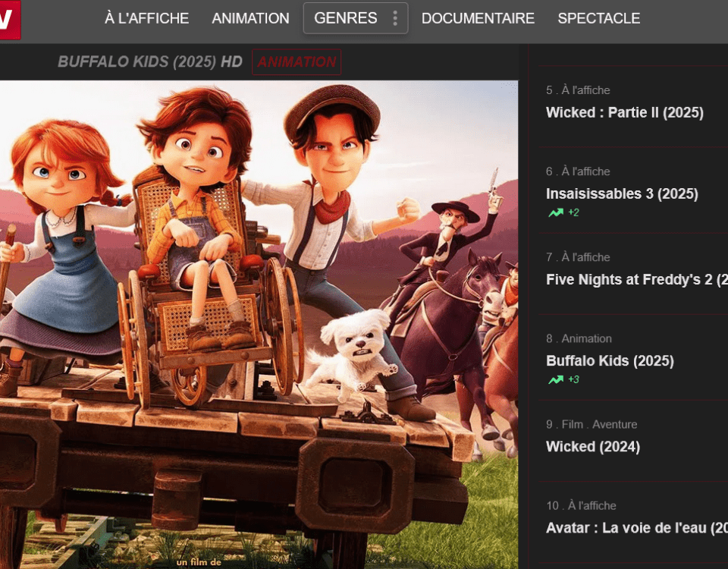Click the red ANIMATION category tag
728x569 pixels.
[297, 61]
